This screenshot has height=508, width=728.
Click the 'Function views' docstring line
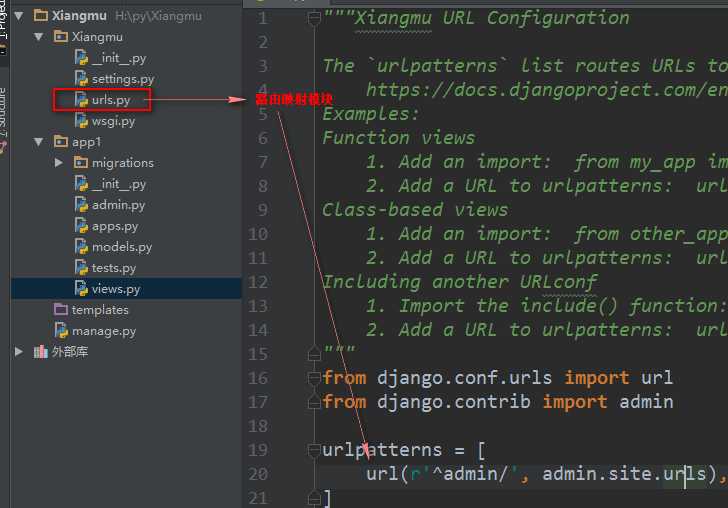[399, 138]
